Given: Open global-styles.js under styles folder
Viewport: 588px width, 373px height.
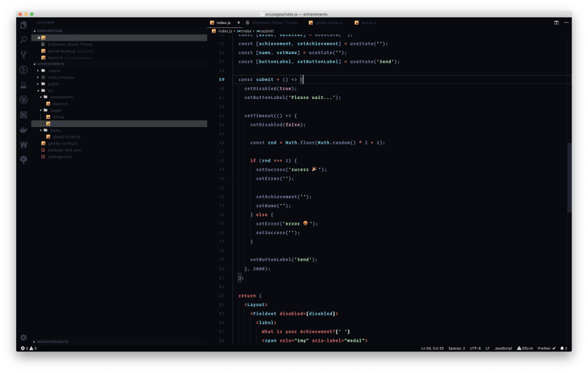Looking at the screenshot, I should [x=66, y=137].
